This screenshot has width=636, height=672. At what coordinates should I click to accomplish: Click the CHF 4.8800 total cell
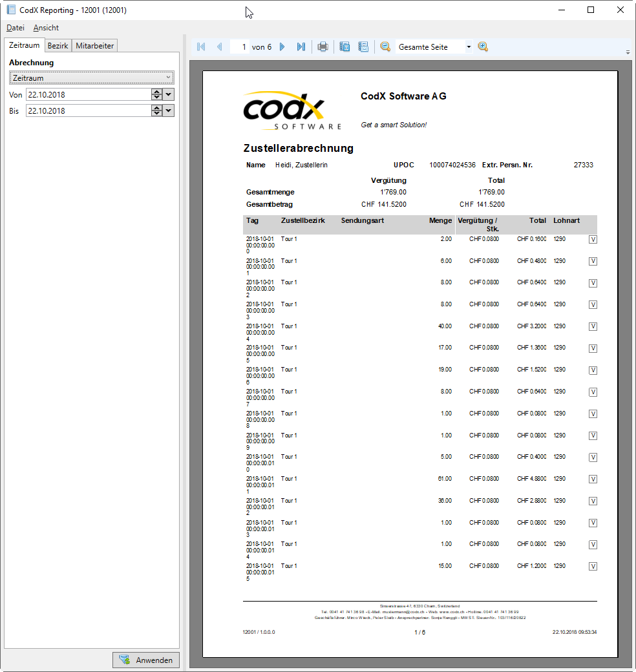(531, 479)
